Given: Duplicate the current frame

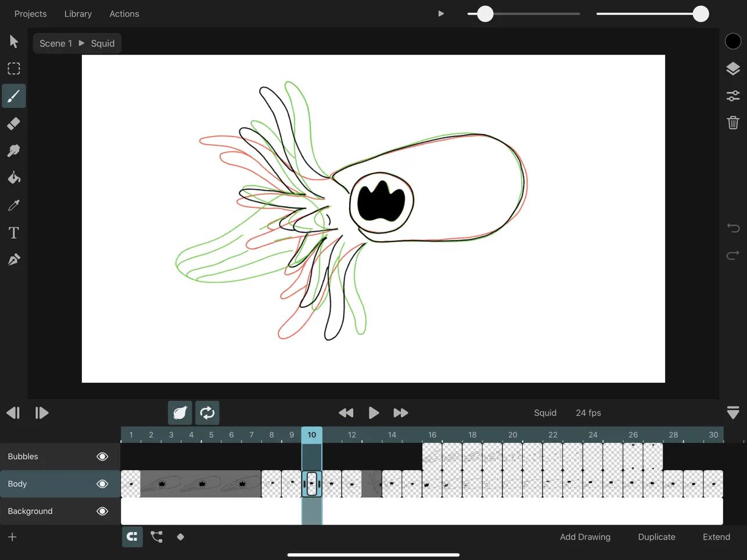Looking at the screenshot, I should click(656, 537).
